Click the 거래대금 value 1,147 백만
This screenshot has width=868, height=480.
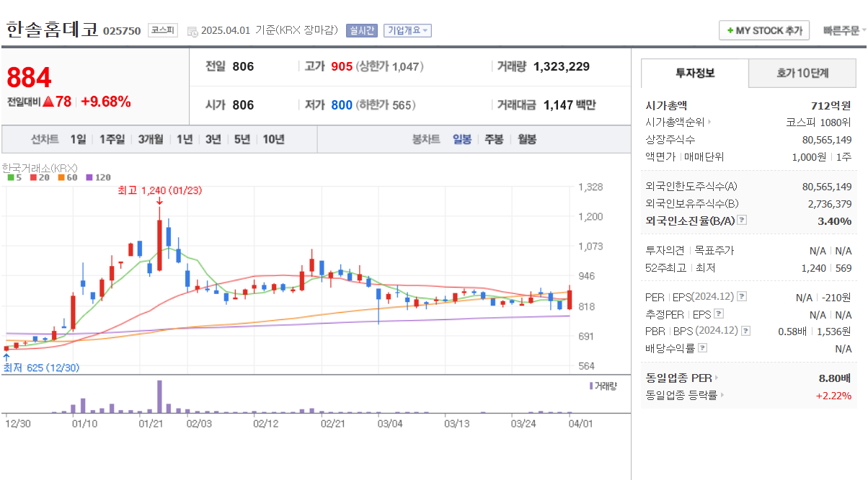(x=570, y=105)
